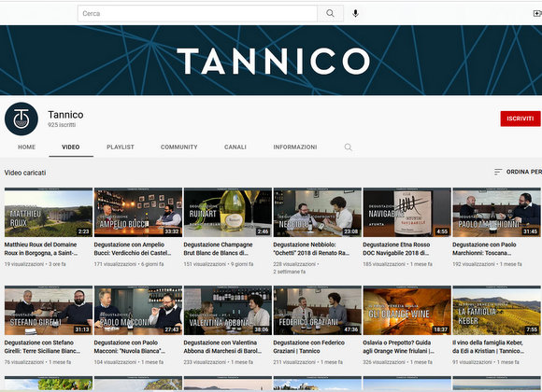Open title Oslavia o Prepotto Orange Wine

(398, 347)
